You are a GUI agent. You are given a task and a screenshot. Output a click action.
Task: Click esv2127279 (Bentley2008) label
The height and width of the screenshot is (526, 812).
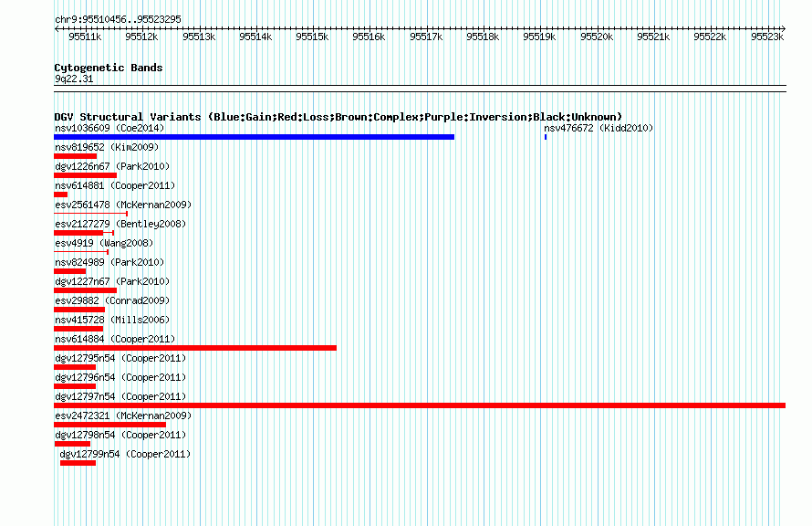pyautogui.click(x=120, y=224)
